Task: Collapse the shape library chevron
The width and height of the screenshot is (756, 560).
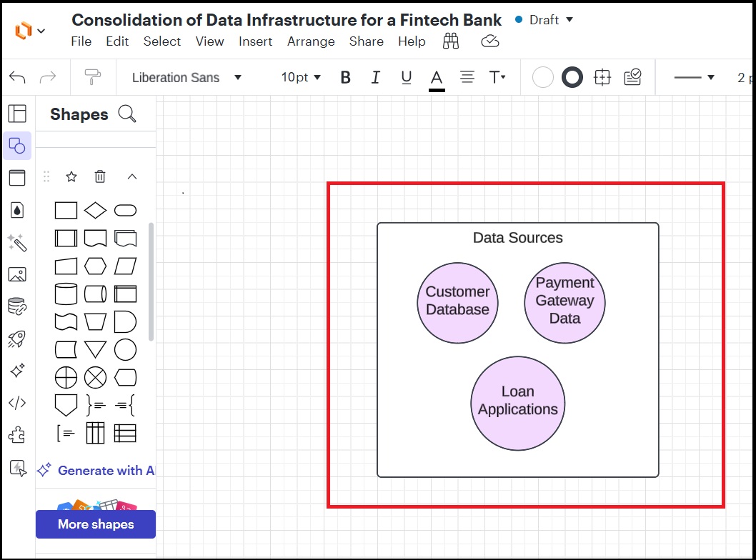Action: pyautogui.click(x=131, y=176)
